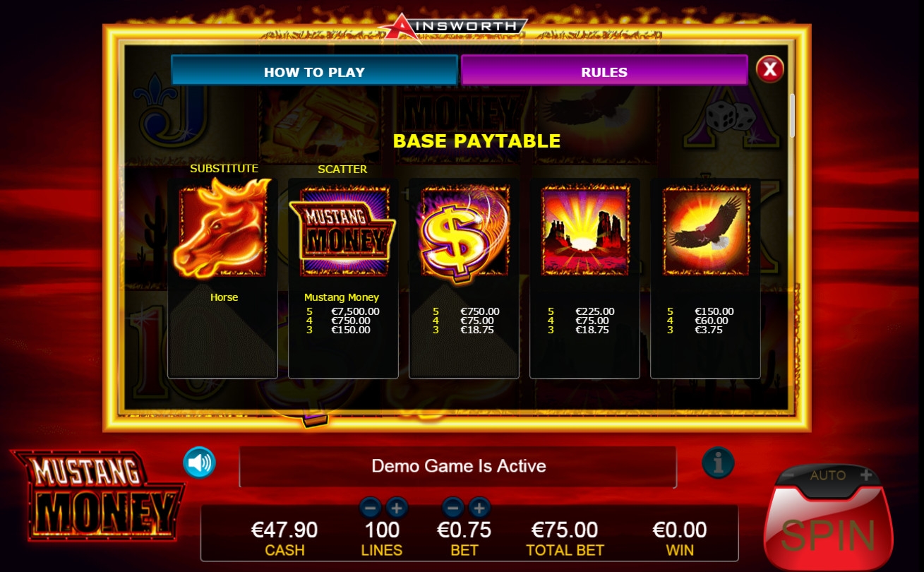
Task: Click the Horse substitute symbol
Action: (222, 228)
